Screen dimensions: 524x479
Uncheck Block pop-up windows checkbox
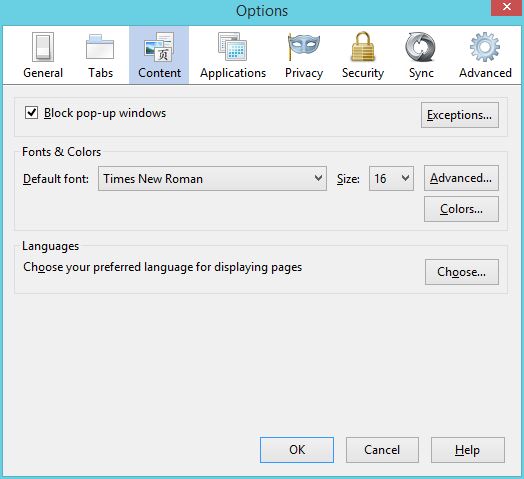coord(31,113)
